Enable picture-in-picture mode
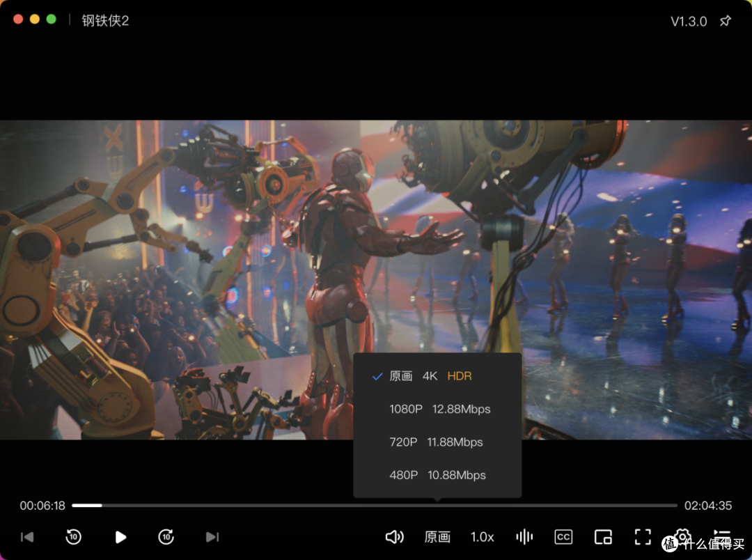752x560 pixels. [x=603, y=536]
